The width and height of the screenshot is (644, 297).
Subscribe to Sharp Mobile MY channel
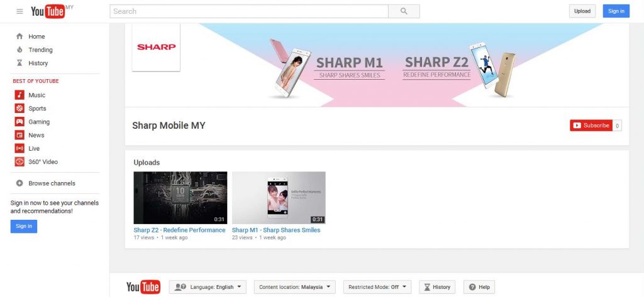(x=591, y=126)
